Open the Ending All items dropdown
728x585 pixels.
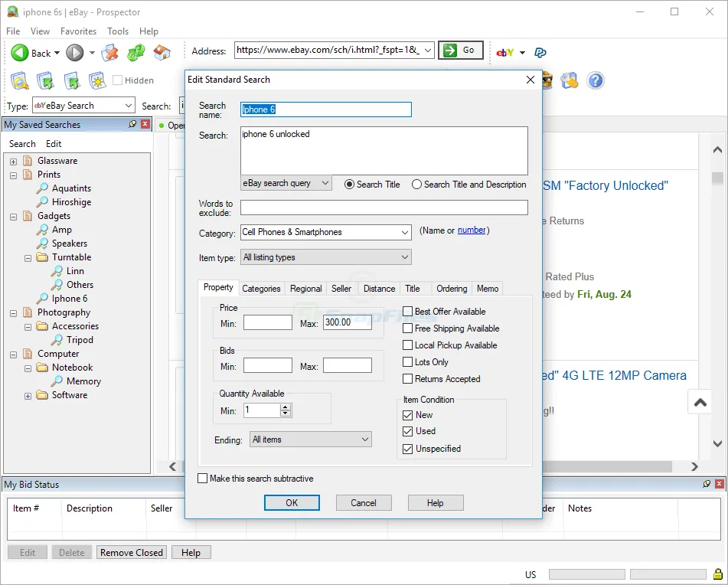coord(311,440)
